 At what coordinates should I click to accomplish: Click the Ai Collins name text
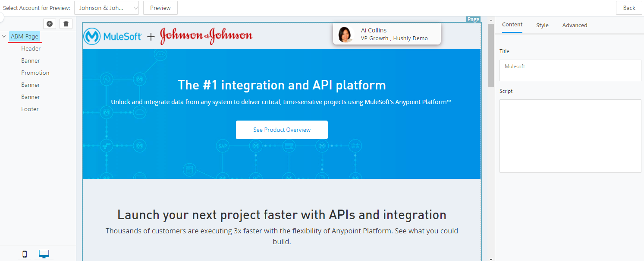point(374,30)
